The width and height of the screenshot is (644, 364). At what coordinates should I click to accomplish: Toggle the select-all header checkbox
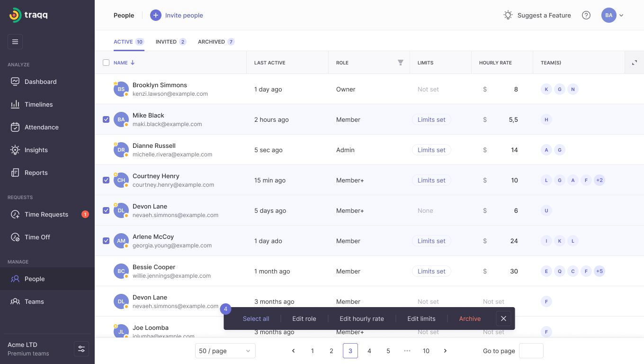coord(106,63)
